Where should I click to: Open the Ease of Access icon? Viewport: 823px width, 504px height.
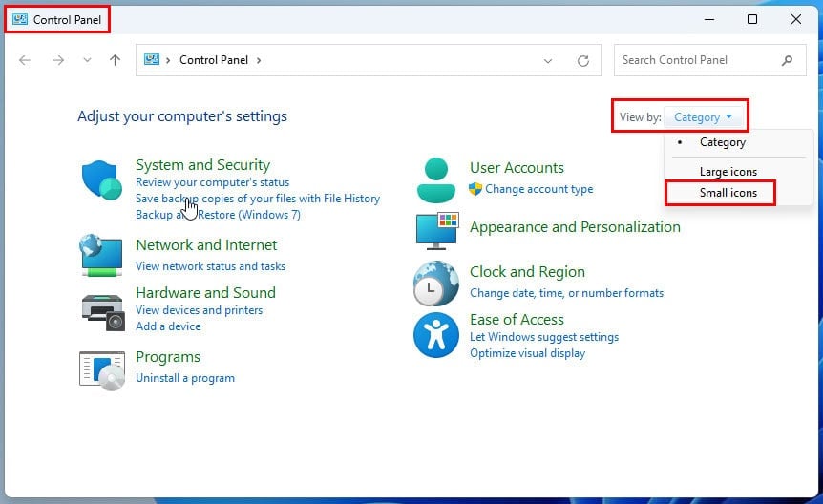click(x=436, y=335)
